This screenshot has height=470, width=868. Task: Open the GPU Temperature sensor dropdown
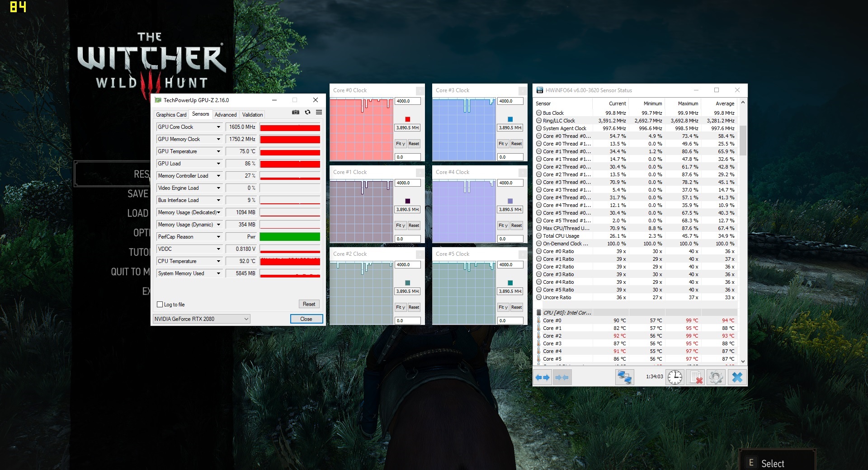(218, 151)
